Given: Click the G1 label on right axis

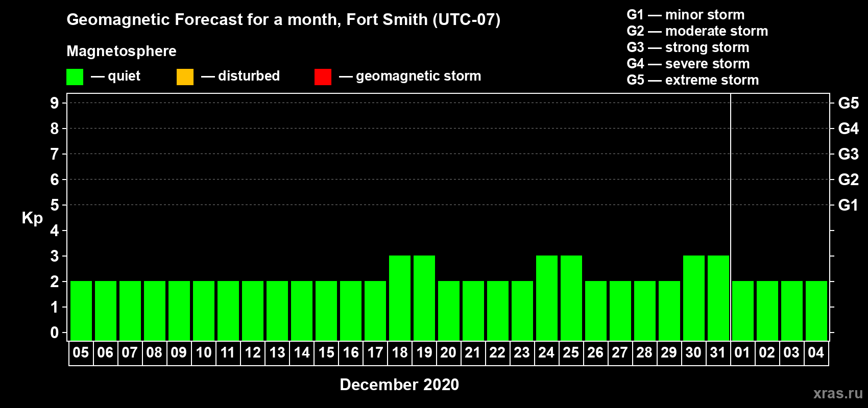Looking at the screenshot, I should pyautogui.click(x=849, y=205).
